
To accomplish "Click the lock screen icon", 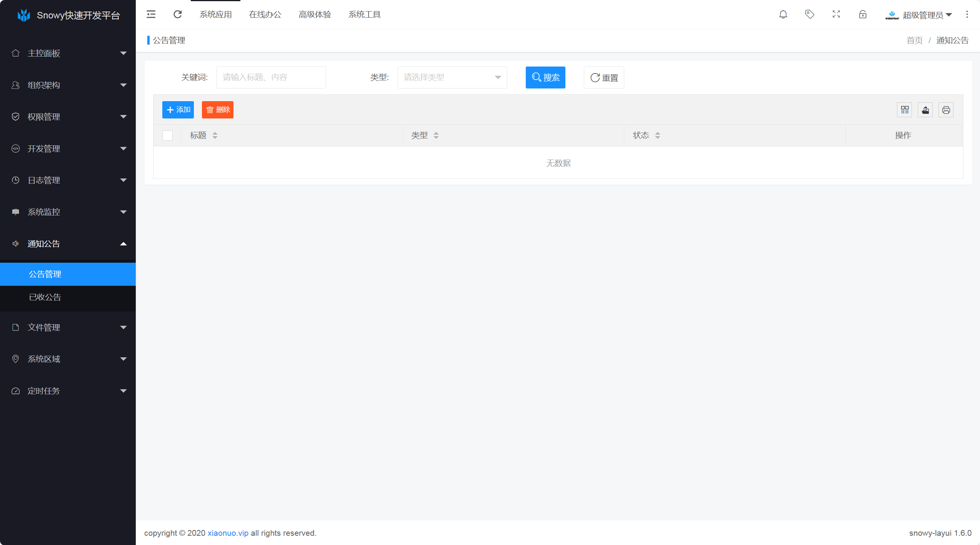I will (863, 15).
